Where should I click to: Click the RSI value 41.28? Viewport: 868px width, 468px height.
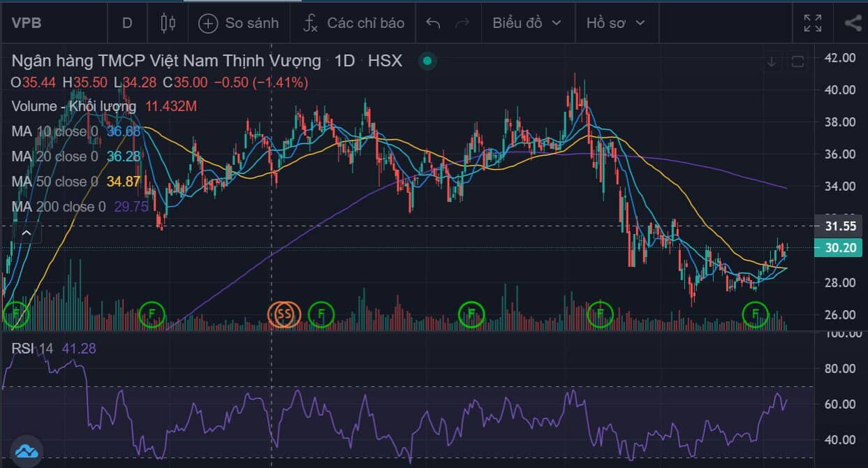pyautogui.click(x=78, y=348)
